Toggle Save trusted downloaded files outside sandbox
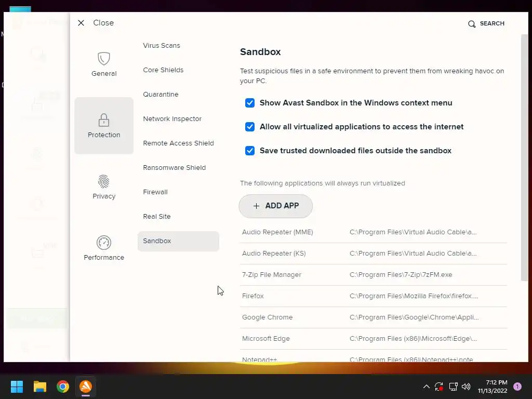The width and height of the screenshot is (532, 399). pos(250,150)
